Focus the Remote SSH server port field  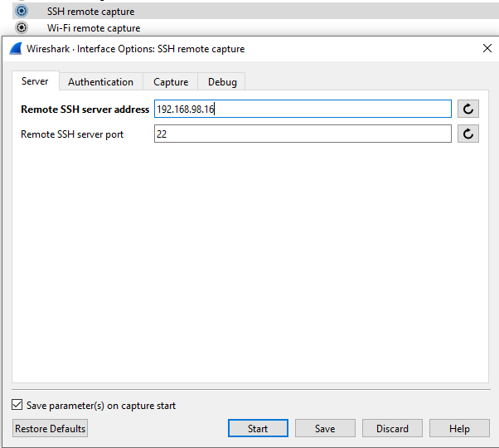[x=303, y=134]
